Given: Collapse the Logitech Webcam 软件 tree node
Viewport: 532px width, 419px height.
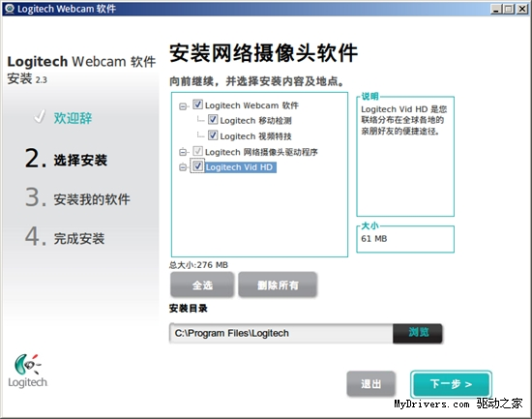Looking at the screenshot, I should pos(183,106).
